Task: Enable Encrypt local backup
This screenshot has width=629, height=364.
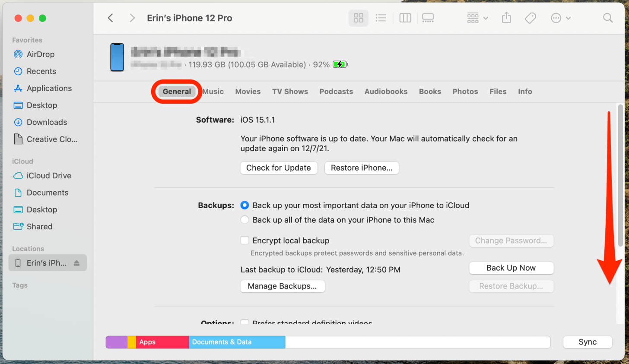Action: [x=245, y=240]
